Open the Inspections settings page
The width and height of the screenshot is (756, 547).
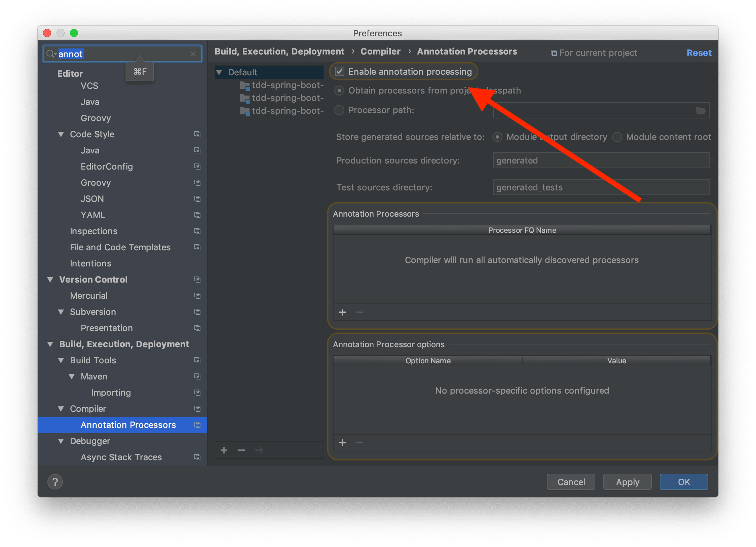pos(93,231)
